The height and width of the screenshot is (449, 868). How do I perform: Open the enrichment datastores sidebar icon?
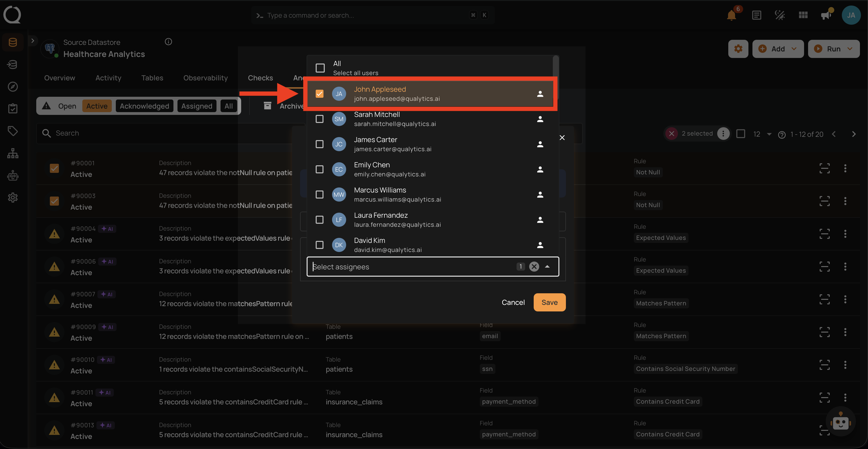pos(13,65)
